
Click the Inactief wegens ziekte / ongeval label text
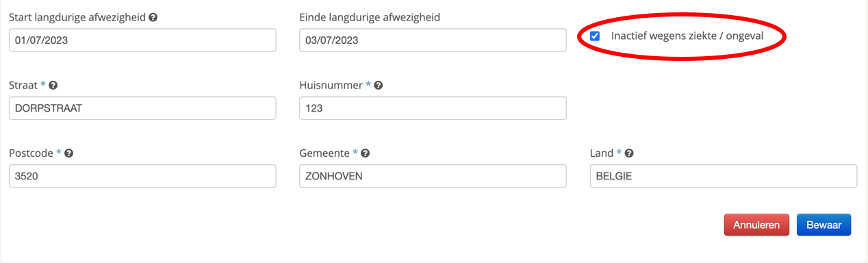click(687, 36)
